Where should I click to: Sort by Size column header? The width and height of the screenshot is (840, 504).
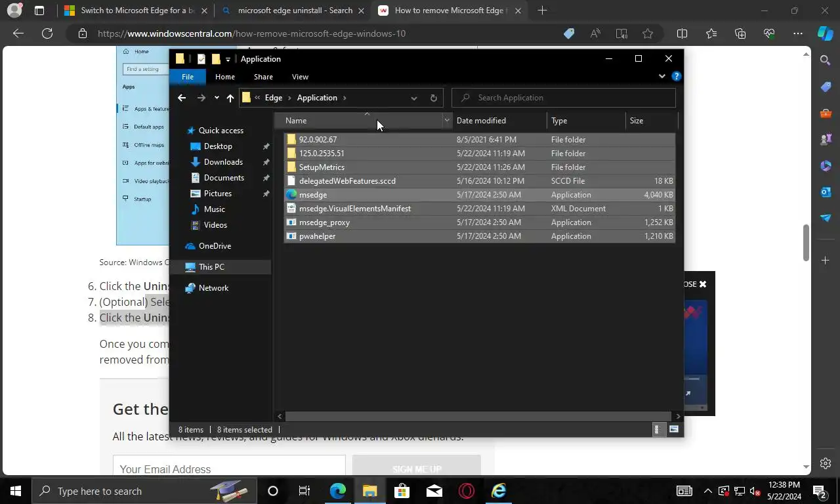tap(651, 121)
